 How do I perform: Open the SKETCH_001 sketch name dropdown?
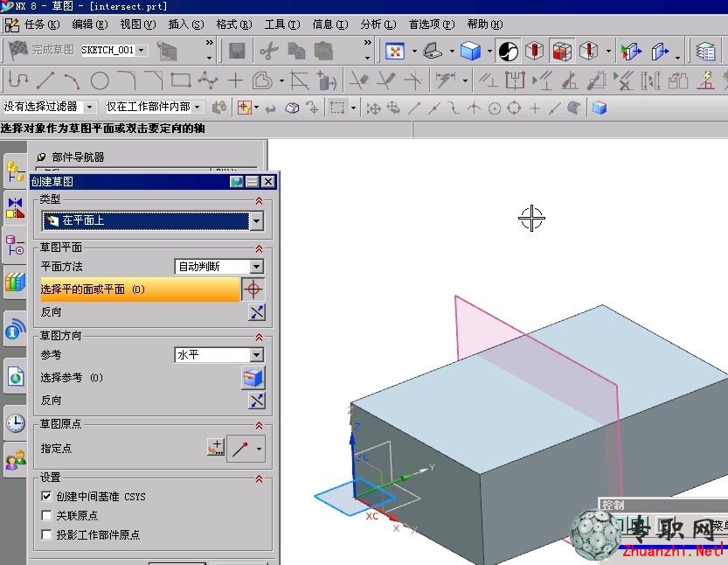coord(142,50)
